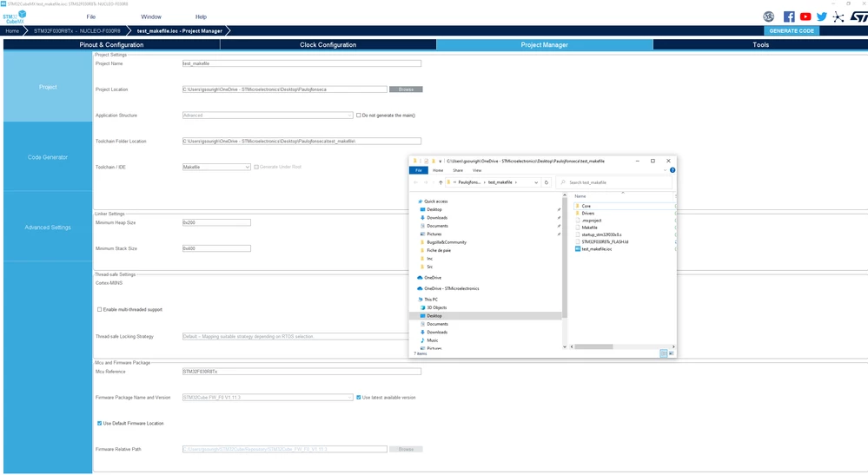Open ST's YouTube channel icon

pos(805,16)
